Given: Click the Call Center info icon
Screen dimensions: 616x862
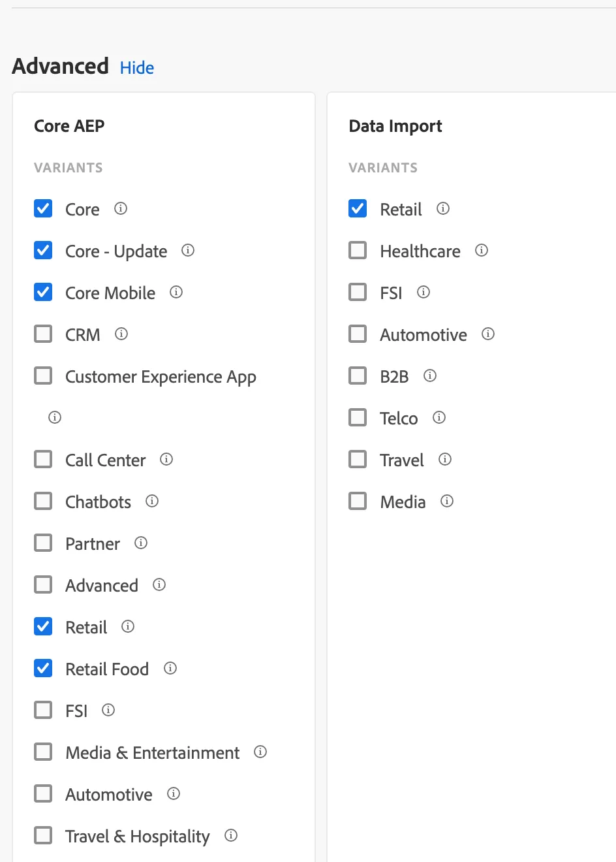Looking at the screenshot, I should click(166, 459).
